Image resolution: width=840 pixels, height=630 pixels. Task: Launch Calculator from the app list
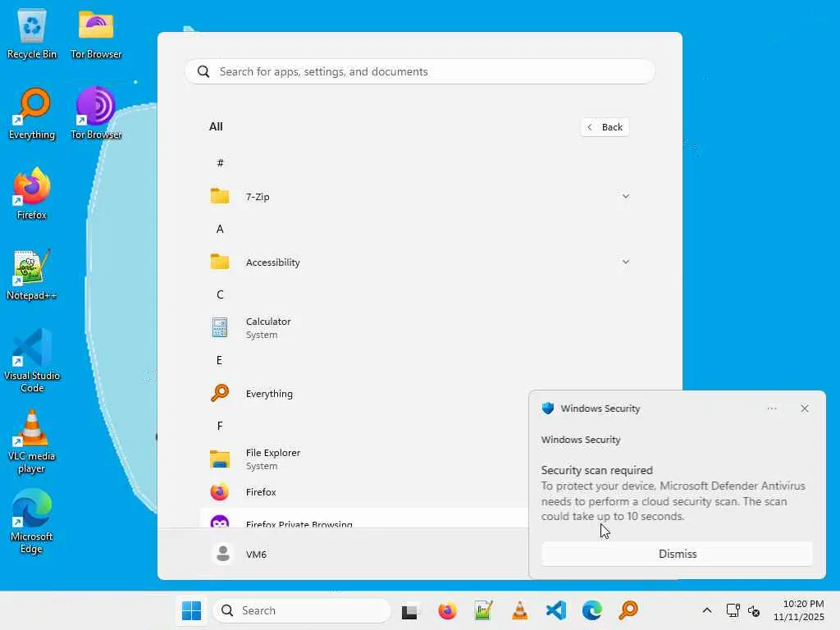point(420,327)
